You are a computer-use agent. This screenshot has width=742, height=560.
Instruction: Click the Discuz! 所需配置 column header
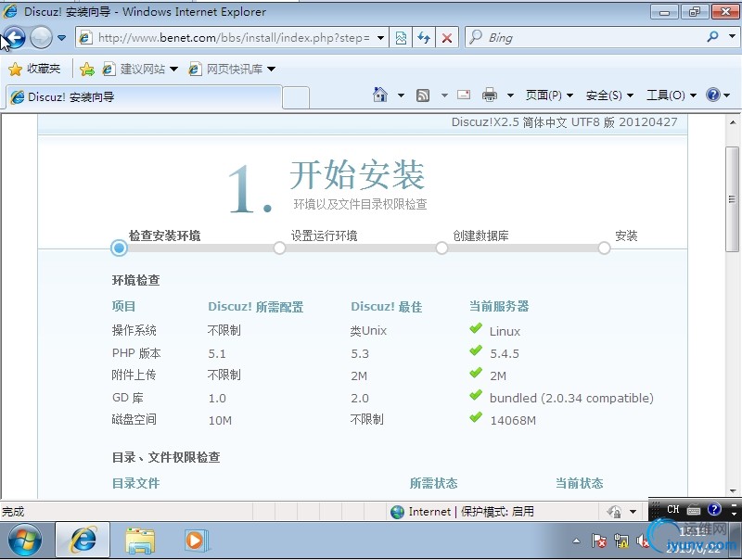[256, 307]
